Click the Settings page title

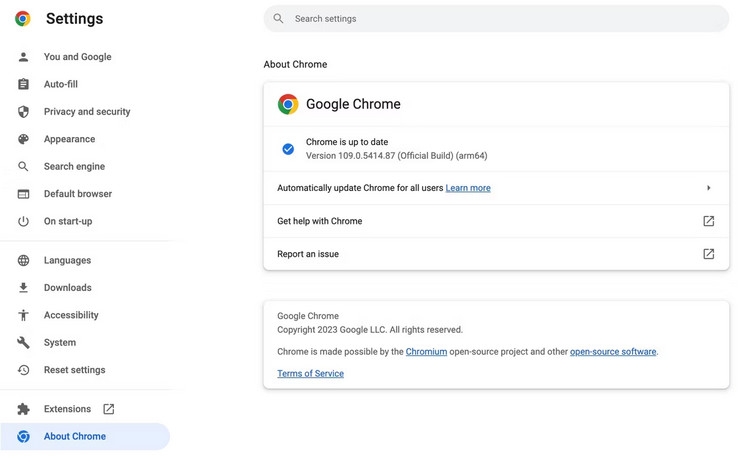click(x=75, y=19)
